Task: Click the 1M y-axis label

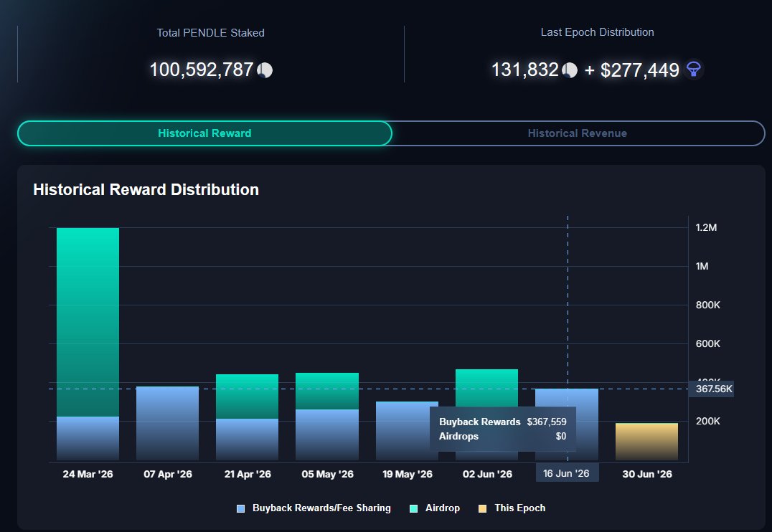Action: (702, 266)
